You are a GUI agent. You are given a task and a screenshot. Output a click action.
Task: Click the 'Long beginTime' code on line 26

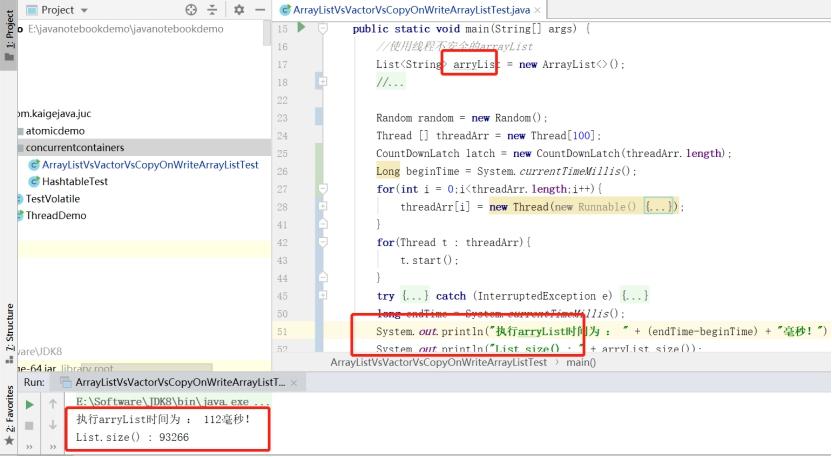coord(418,171)
